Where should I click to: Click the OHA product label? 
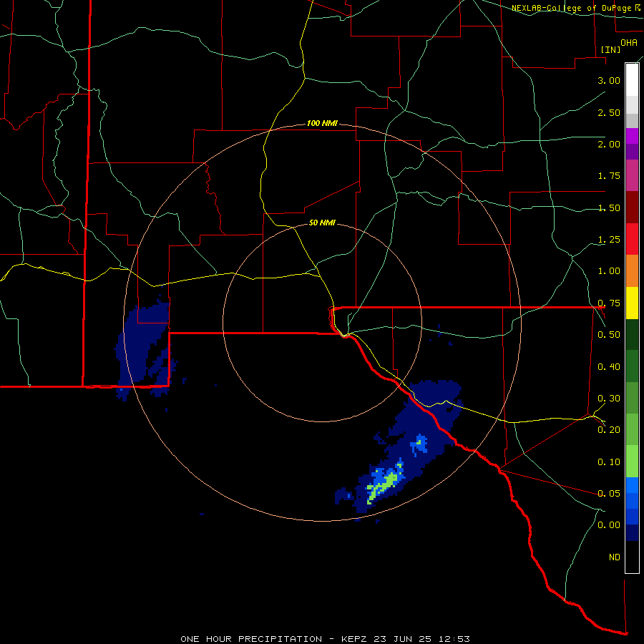[629, 43]
